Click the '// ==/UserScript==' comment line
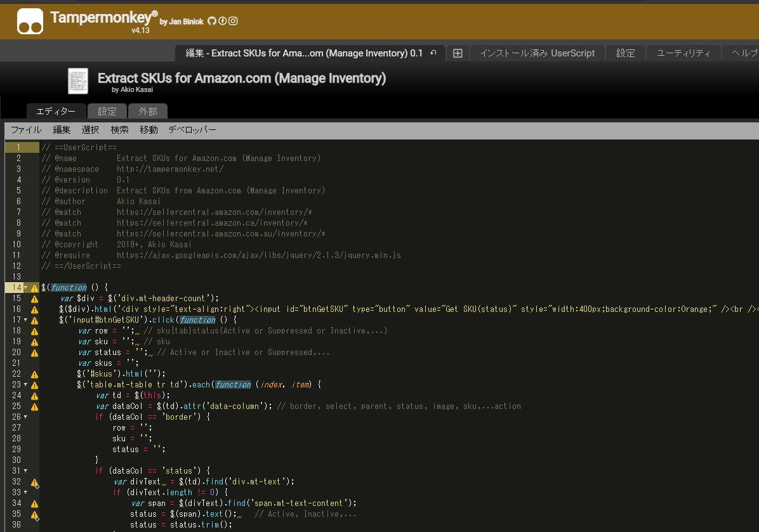This screenshot has height=532, width=759. pyautogui.click(x=81, y=266)
